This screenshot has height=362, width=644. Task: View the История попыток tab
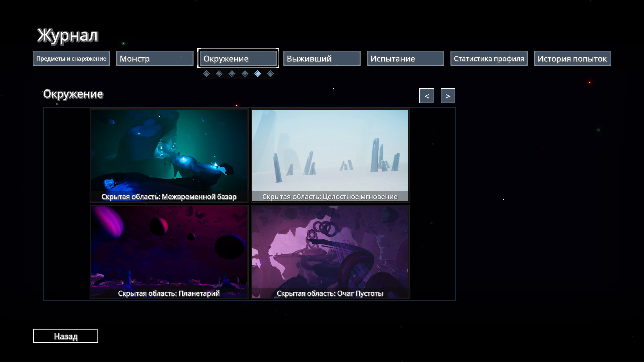point(572,59)
